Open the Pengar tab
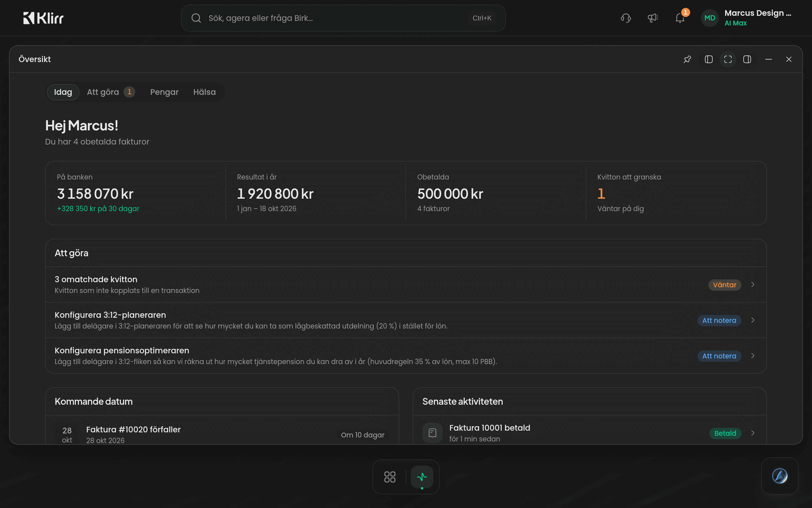Screen dimensions: 812x508 tap(164, 92)
